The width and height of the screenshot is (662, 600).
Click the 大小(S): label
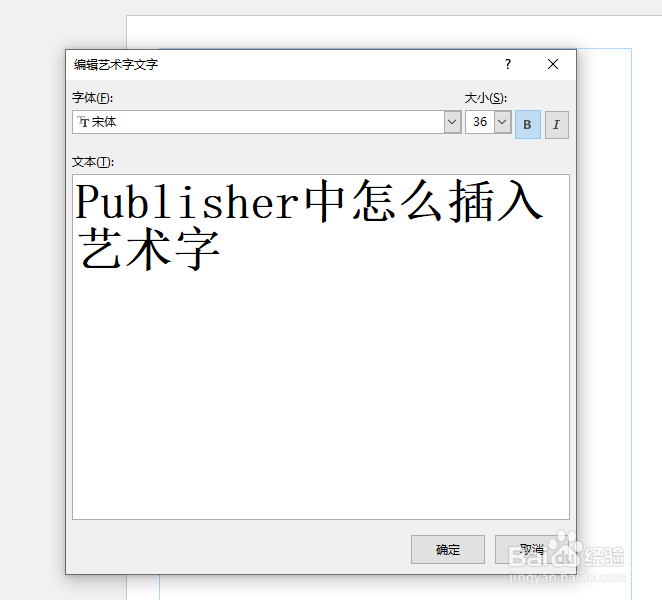(486, 98)
